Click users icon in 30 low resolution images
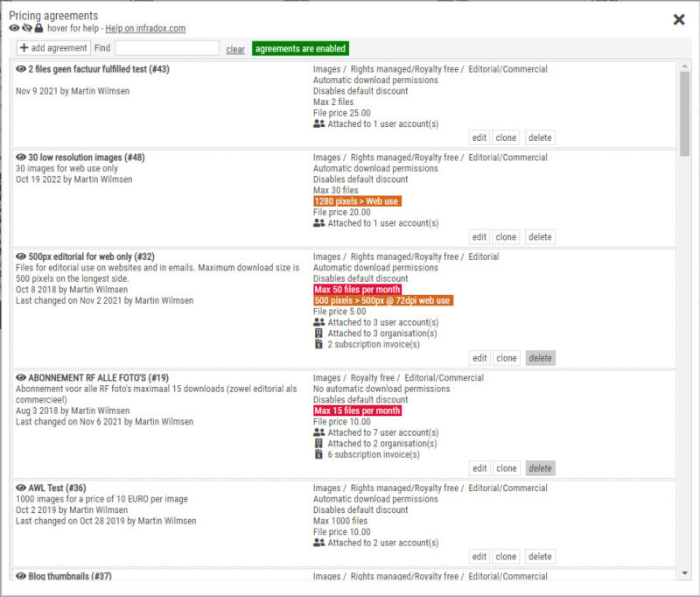The image size is (700, 597). pyautogui.click(x=318, y=223)
